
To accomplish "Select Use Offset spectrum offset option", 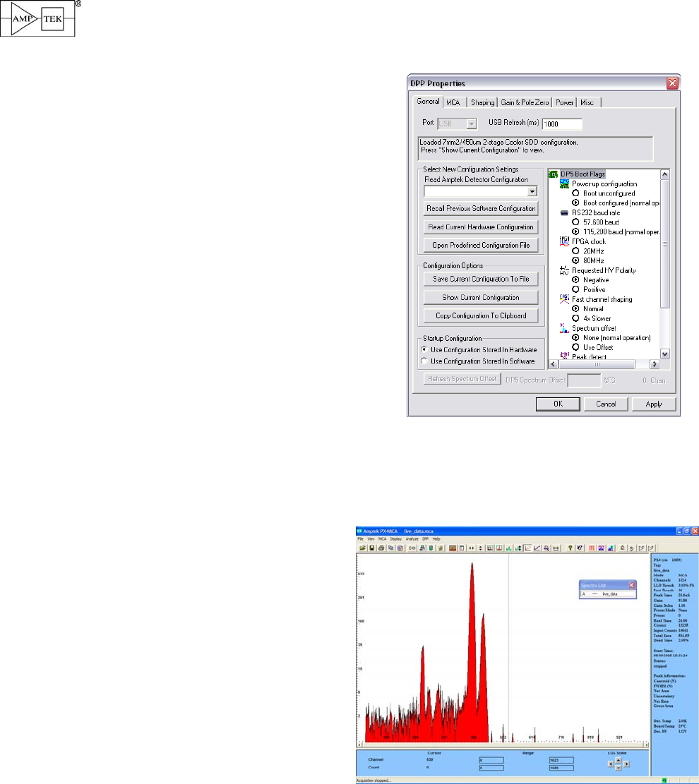I will [575, 347].
